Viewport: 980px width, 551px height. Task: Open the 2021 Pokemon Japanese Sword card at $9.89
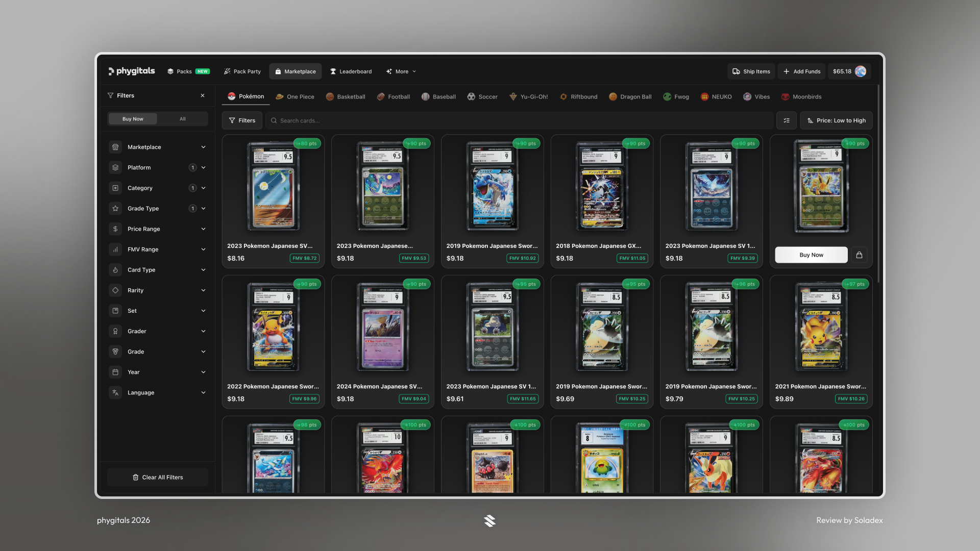coord(821,342)
